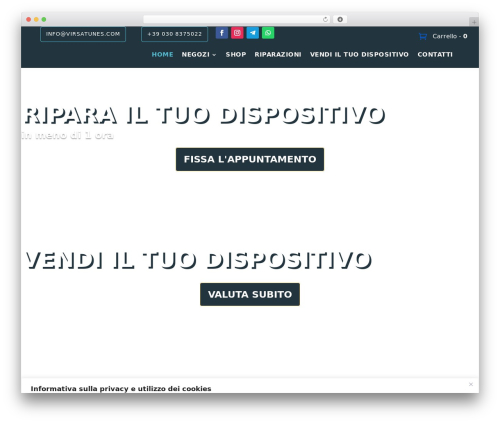Open the RIPARAZIONI menu item
The image size is (500, 423).
pyautogui.click(x=278, y=55)
